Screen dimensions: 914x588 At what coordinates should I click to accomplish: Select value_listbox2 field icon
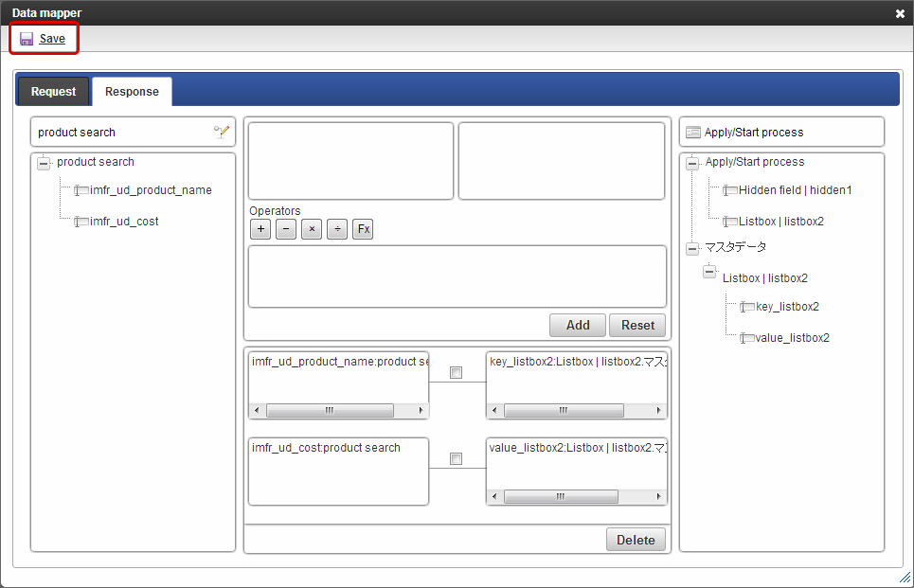(746, 338)
